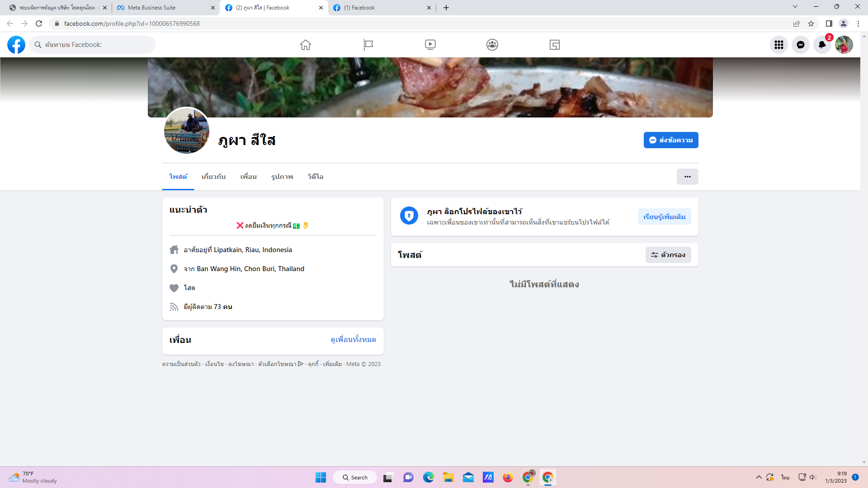The height and width of the screenshot is (488, 868).
Task: Open account menu via profile avatar
Action: point(844,45)
